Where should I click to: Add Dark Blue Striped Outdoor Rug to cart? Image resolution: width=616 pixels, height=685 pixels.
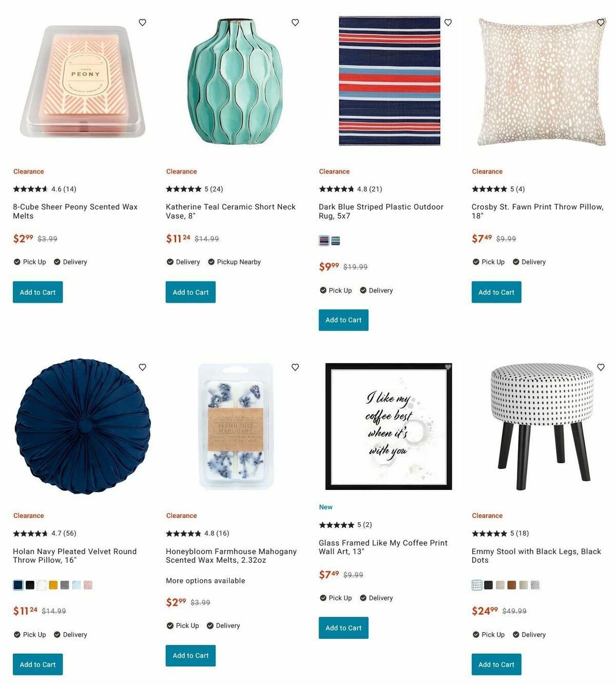pos(343,320)
